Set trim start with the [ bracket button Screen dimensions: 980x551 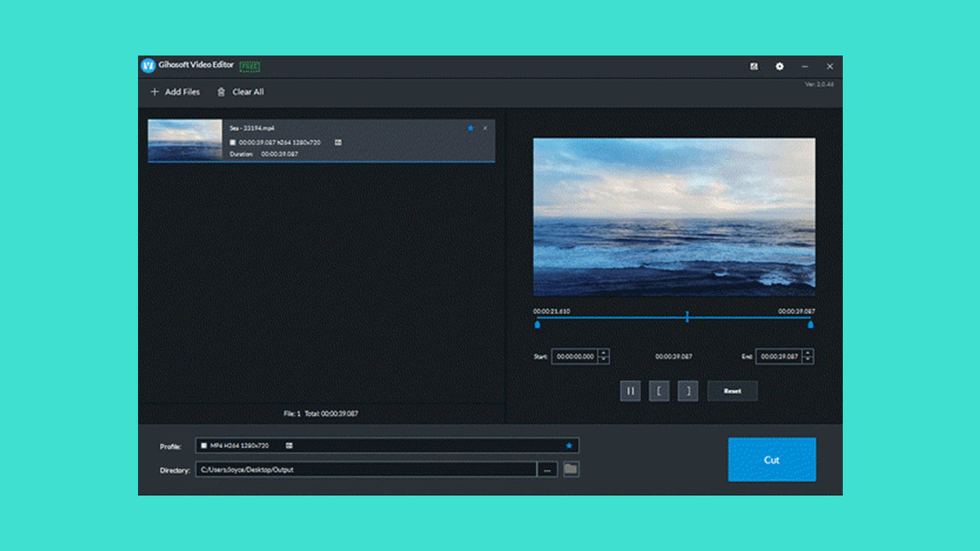pos(659,390)
